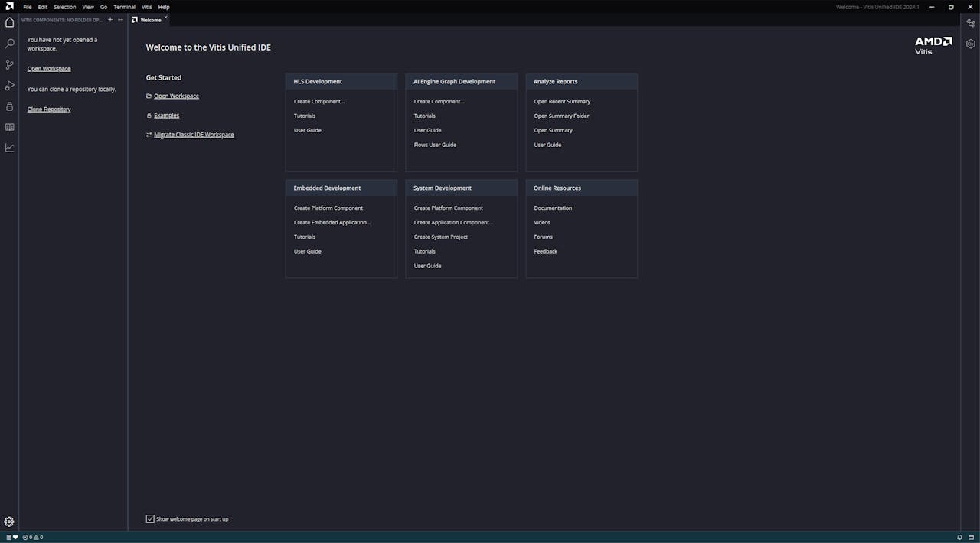
Task: Select the jar-shaped Examples icon in activity bar
Action: 9,106
